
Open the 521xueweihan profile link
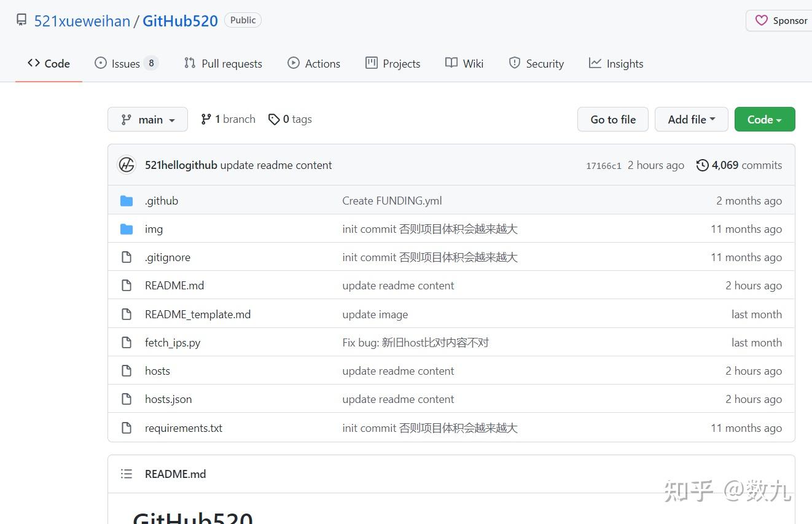(82, 20)
